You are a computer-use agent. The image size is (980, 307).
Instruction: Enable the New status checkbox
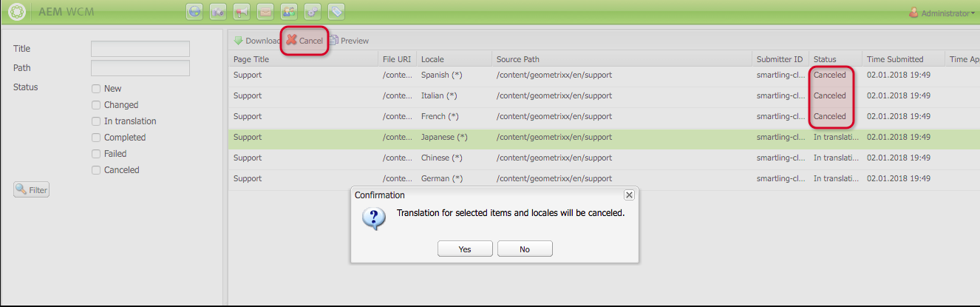[96, 89]
